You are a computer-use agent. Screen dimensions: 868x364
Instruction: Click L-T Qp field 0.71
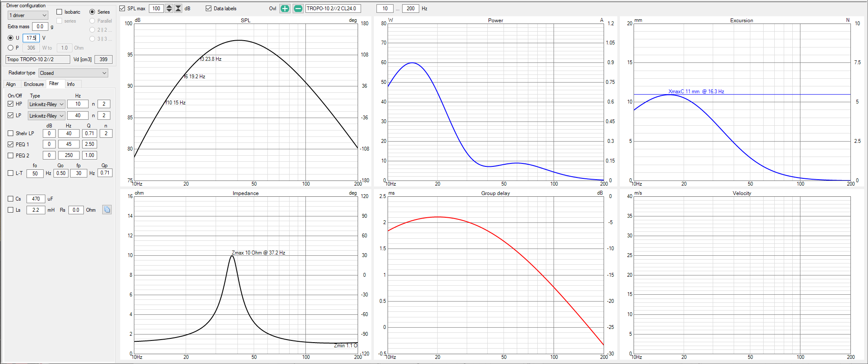(105, 173)
